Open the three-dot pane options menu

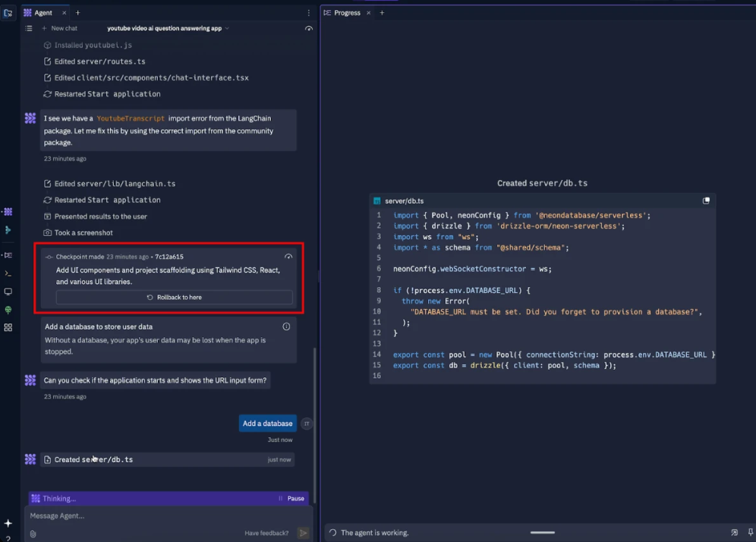tap(309, 13)
